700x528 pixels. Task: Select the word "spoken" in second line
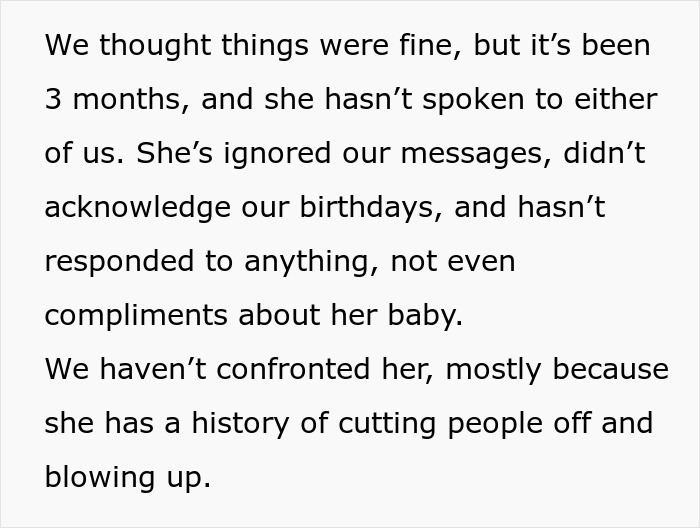coord(473,100)
